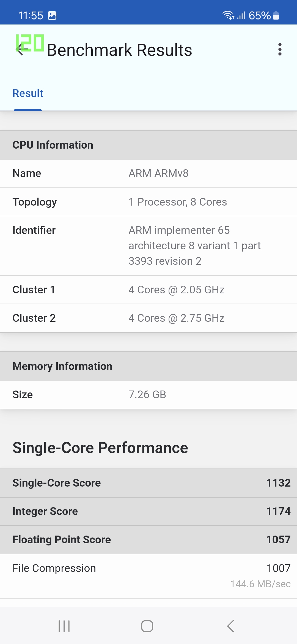Switch to the Result tab
The width and height of the screenshot is (297, 644).
[28, 94]
